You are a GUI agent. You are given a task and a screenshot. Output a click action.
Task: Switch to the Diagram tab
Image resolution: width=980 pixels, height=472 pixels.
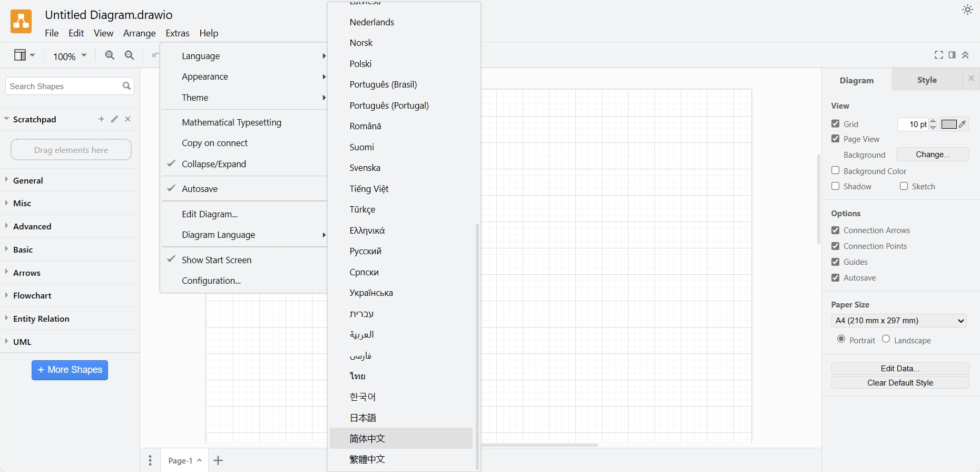click(x=857, y=80)
